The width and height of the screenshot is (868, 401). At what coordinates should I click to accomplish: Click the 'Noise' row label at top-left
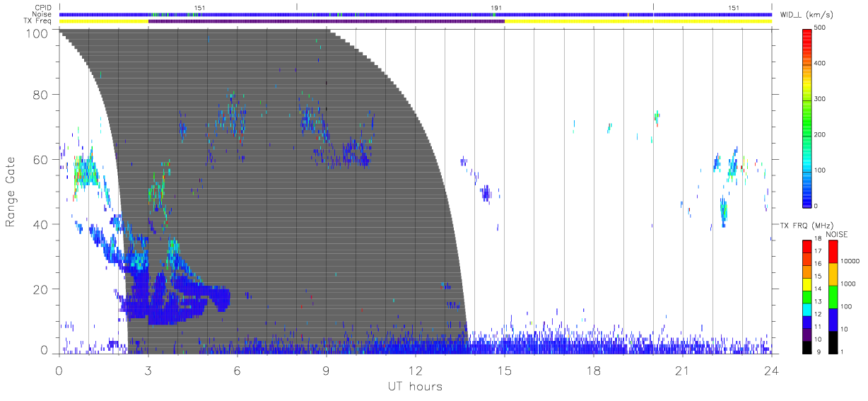coord(43,14)
